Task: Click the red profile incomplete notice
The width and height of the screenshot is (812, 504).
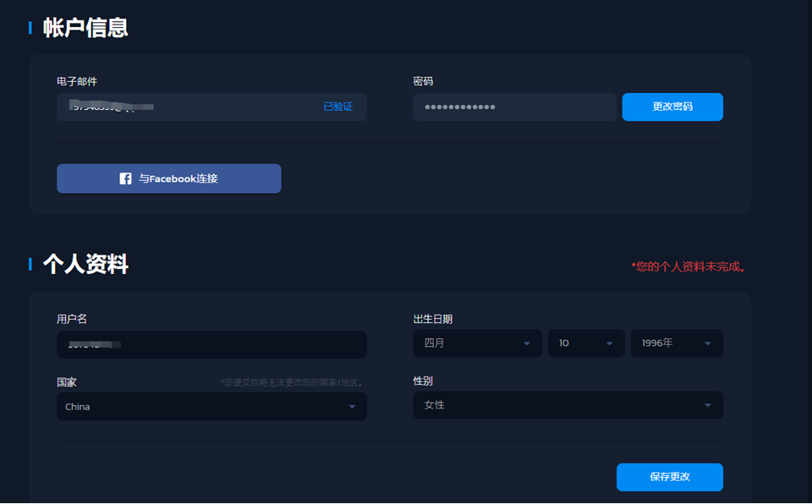Action: [x=689, y=266]
